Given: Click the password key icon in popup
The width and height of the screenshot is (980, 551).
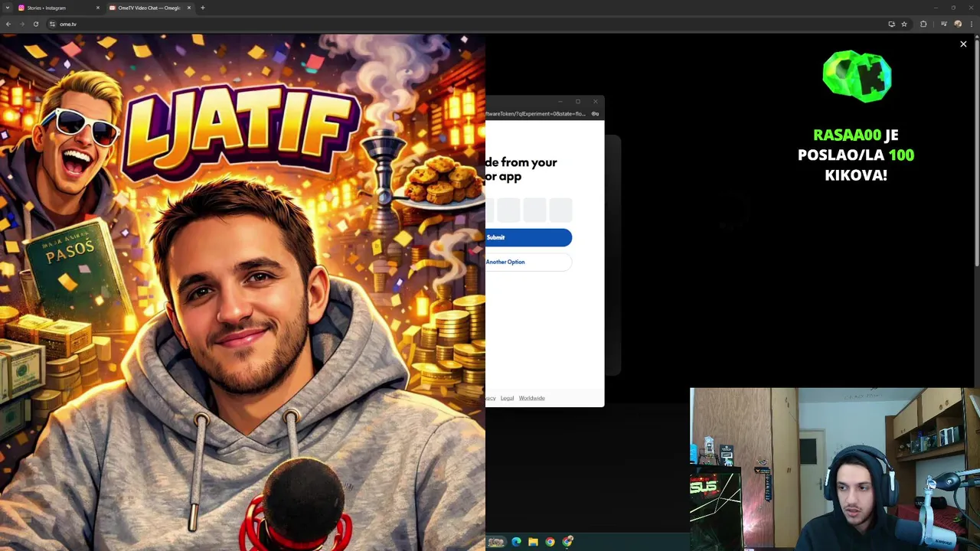Looking at the screenshot, I should [595, 114].
